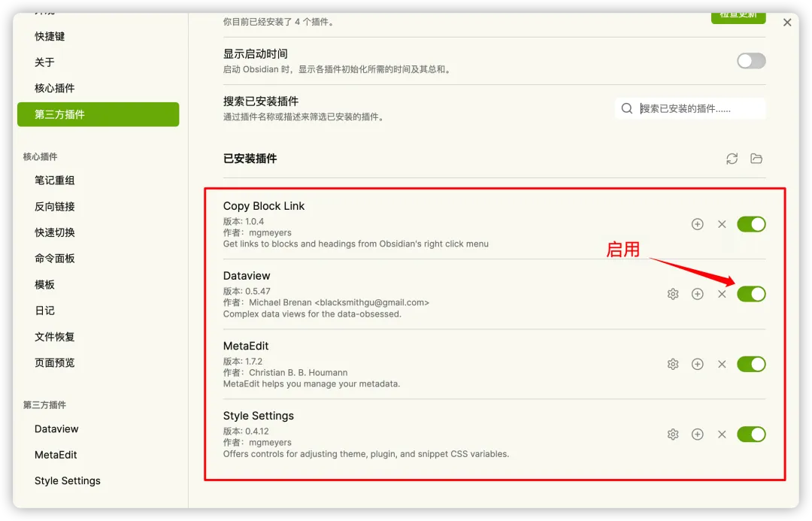Image resolution: width=812 pixels, height=521 pixels.
Task: Open Style Settings gear icon
Action: (x=673, y=434)
